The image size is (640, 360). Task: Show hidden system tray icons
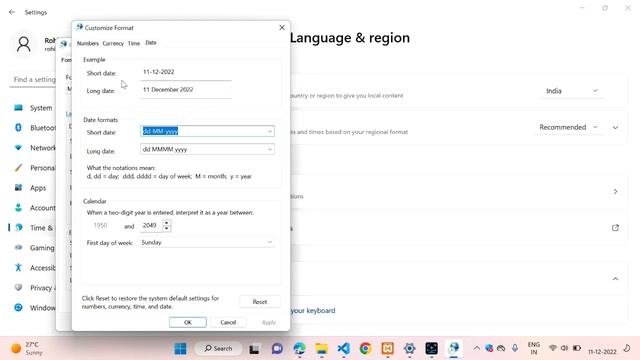tap(476, 348)
